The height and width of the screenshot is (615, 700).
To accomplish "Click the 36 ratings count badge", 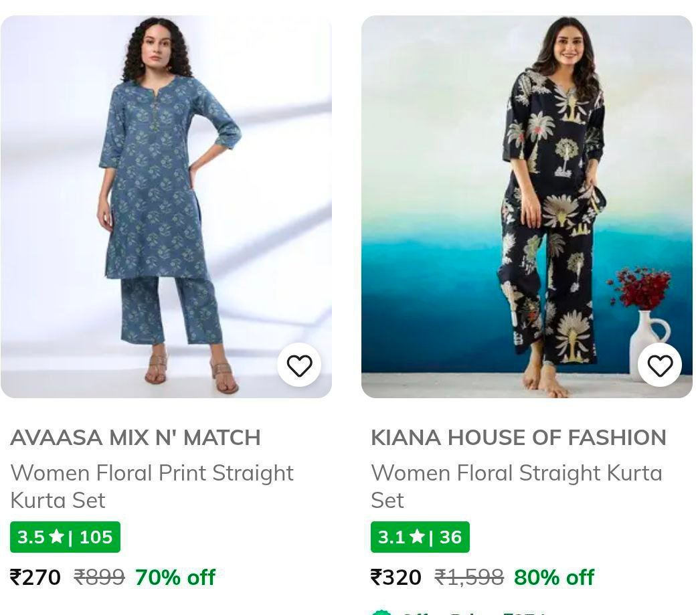I will point(450,537).
